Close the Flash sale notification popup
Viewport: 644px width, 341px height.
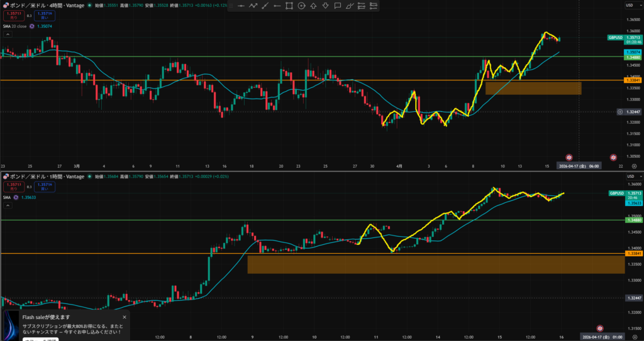tap(125, 317)
